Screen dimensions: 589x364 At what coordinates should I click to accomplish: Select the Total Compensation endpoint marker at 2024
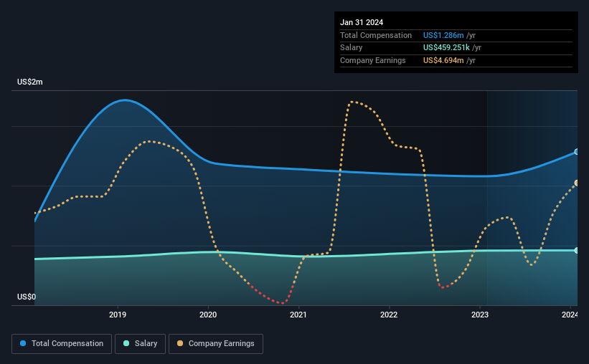pos(577,152)
